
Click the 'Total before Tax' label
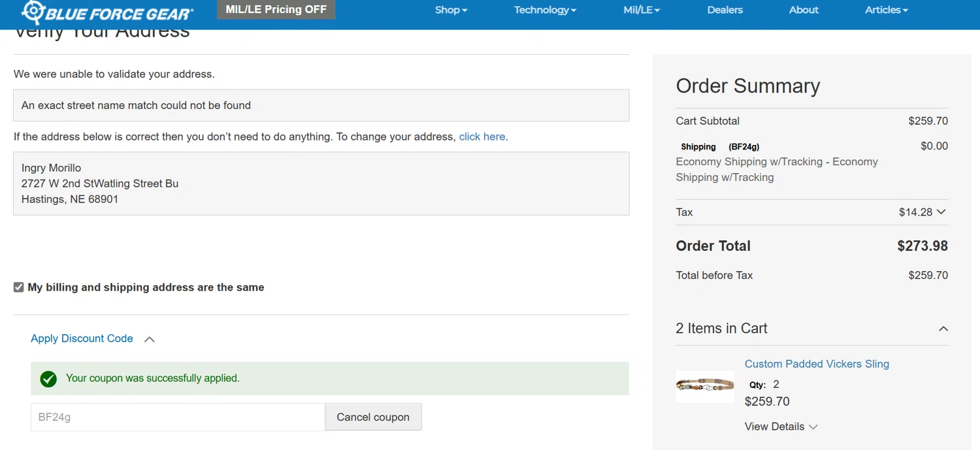[714, 275]
